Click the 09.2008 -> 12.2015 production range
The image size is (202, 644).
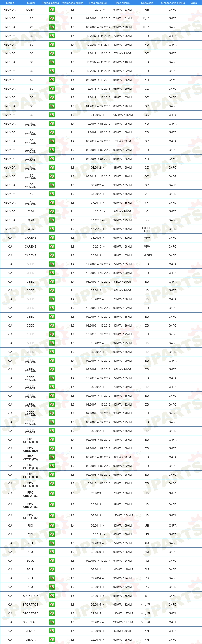[x=98, y=18]
